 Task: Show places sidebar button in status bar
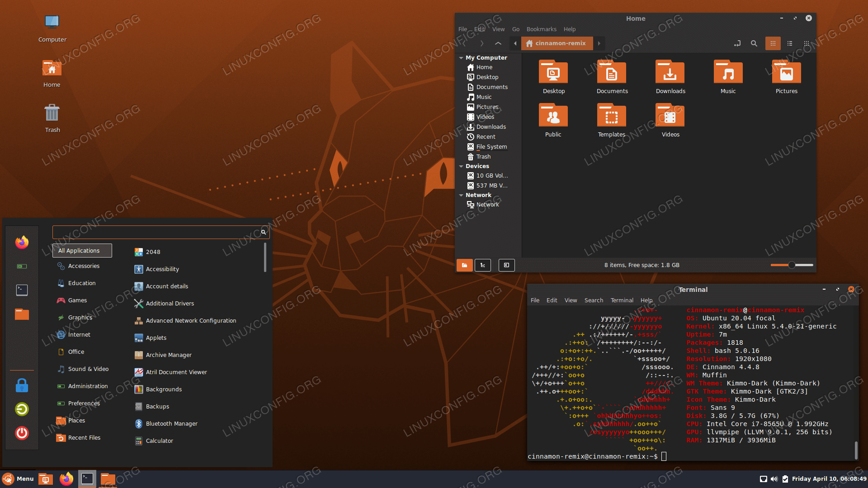tap(464, 265)
